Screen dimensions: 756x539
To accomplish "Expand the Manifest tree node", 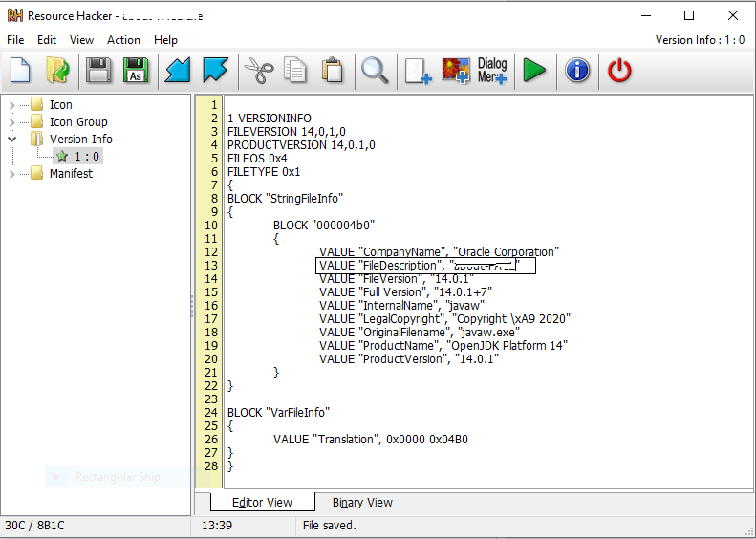I will click(12, 174).
